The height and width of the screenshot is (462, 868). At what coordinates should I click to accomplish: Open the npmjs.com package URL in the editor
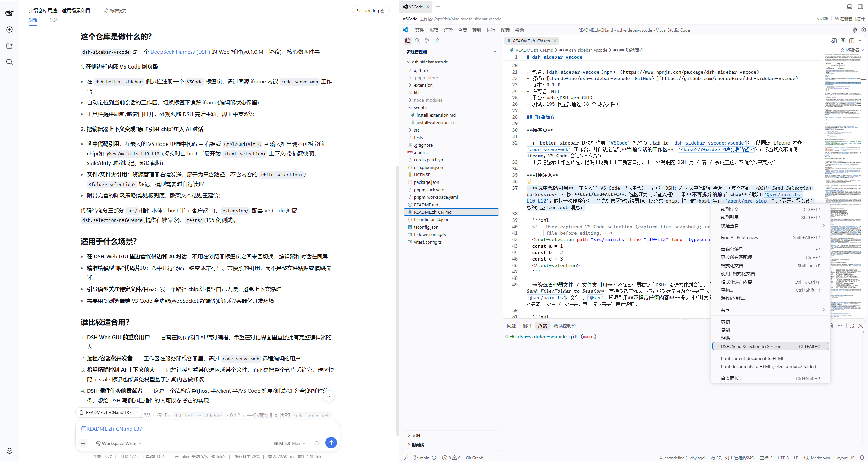pos(689,72)
